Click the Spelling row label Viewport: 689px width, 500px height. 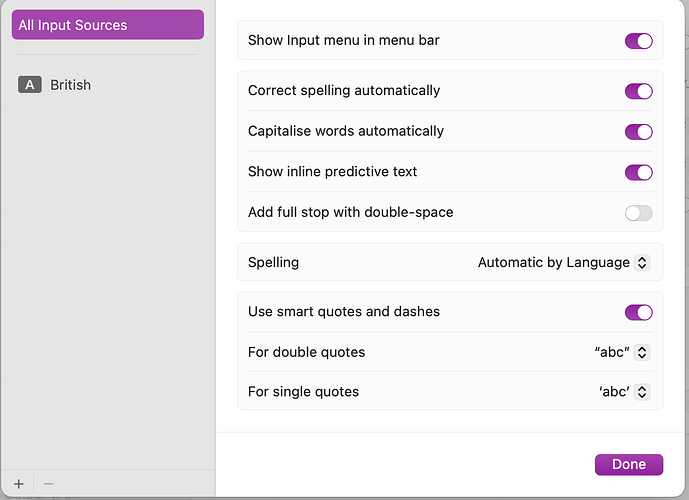[273, 263]
